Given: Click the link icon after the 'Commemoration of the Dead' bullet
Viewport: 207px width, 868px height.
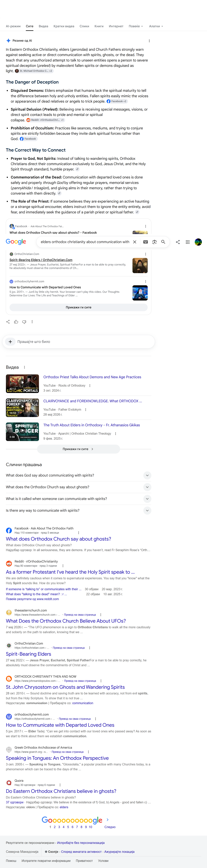Looking at the screenshot, I should tap(59, 193).
